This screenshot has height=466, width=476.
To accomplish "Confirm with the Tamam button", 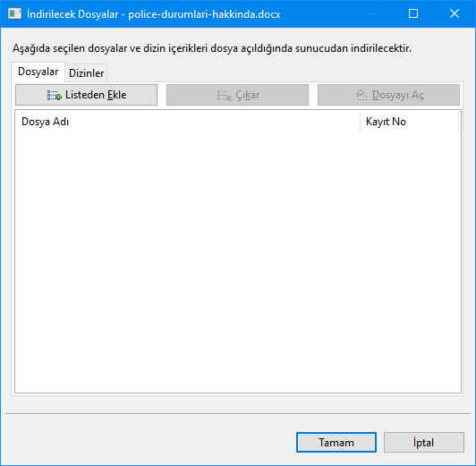I will tap(336, 443).
